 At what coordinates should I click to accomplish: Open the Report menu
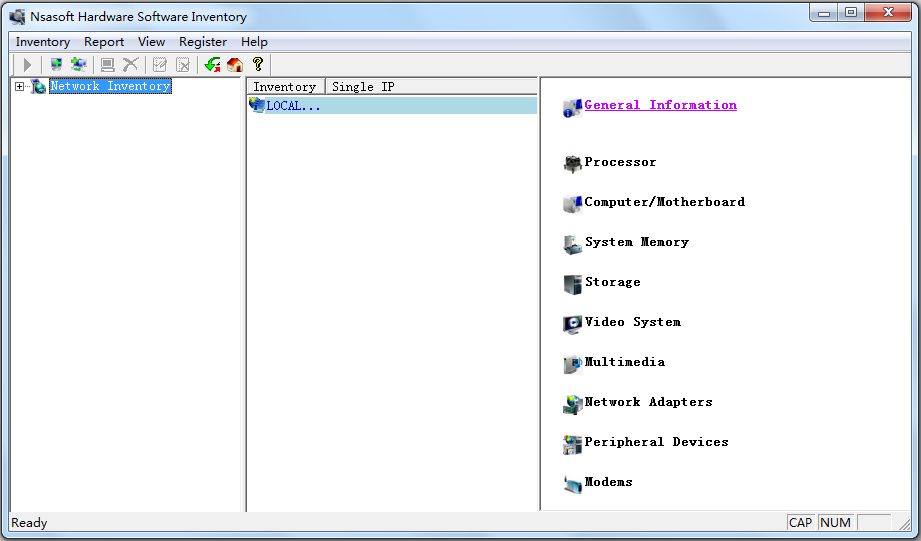tap(104, 42)
